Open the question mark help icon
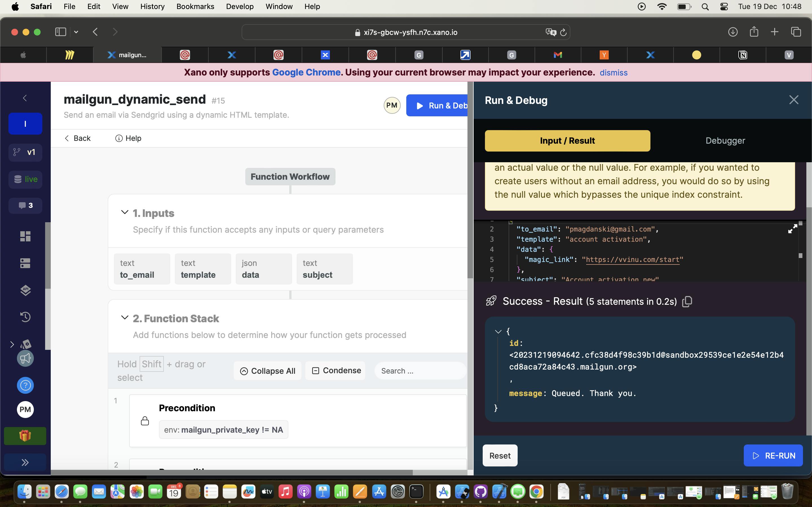Viewport: 812px width, 507px height. 25,385
